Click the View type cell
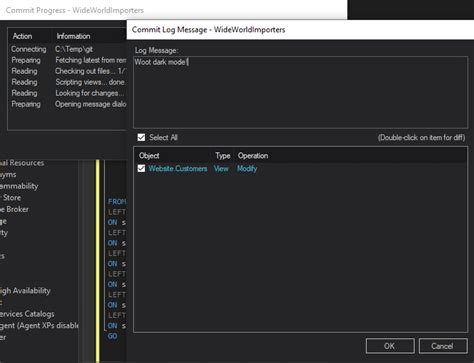474x363 pixels. (221, 169)
